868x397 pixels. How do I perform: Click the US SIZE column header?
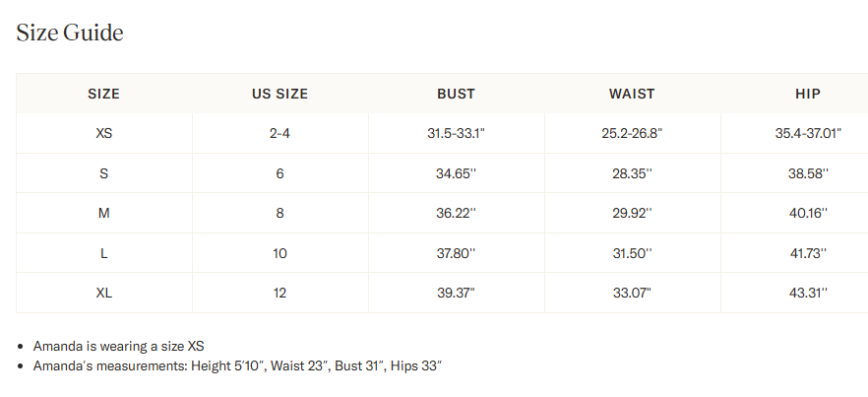tap(279, 95)
